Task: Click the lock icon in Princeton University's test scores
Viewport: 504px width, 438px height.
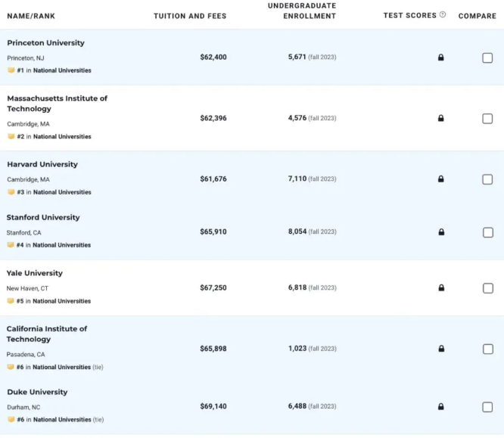Action: point(440,57)
